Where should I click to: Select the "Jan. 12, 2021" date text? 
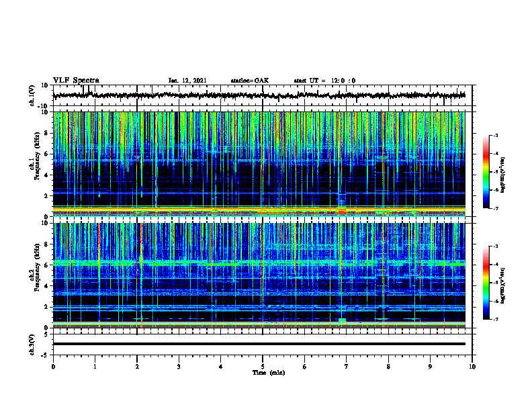[187, 81]
